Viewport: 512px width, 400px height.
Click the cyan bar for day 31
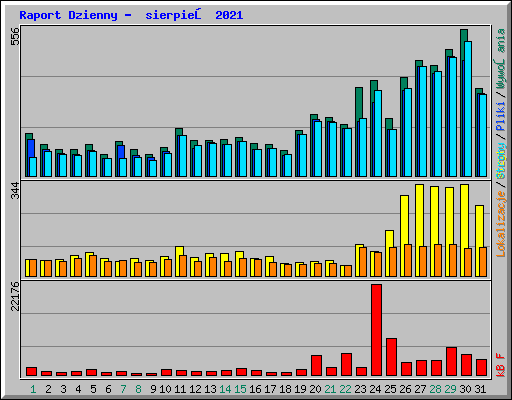click(483, 135)
